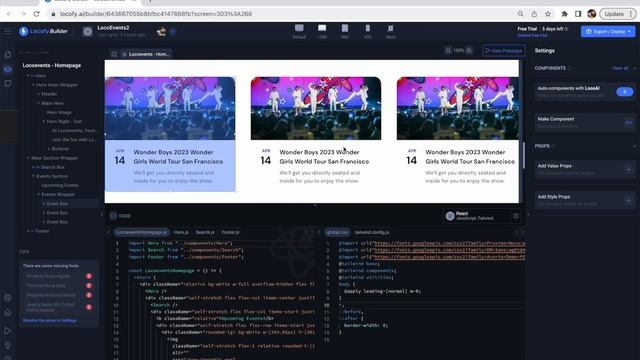
Task: Reload the page in Chrome
Action: click(36, 14)
